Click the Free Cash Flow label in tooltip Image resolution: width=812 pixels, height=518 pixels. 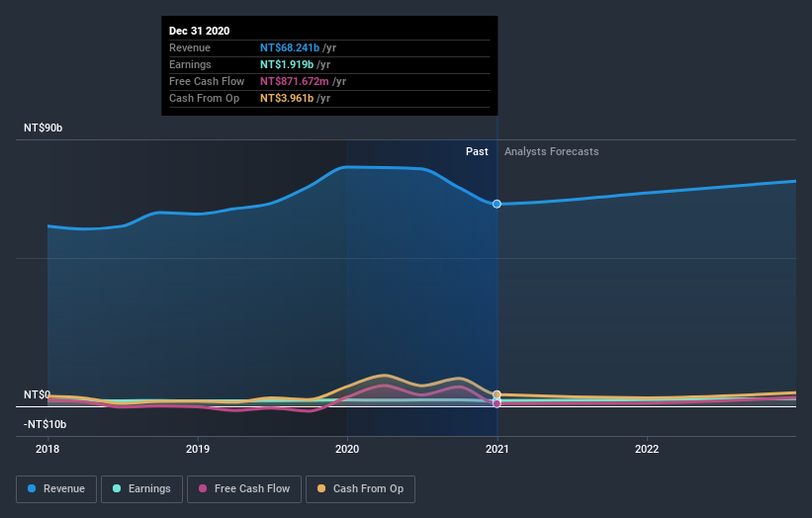pos(207,81)
